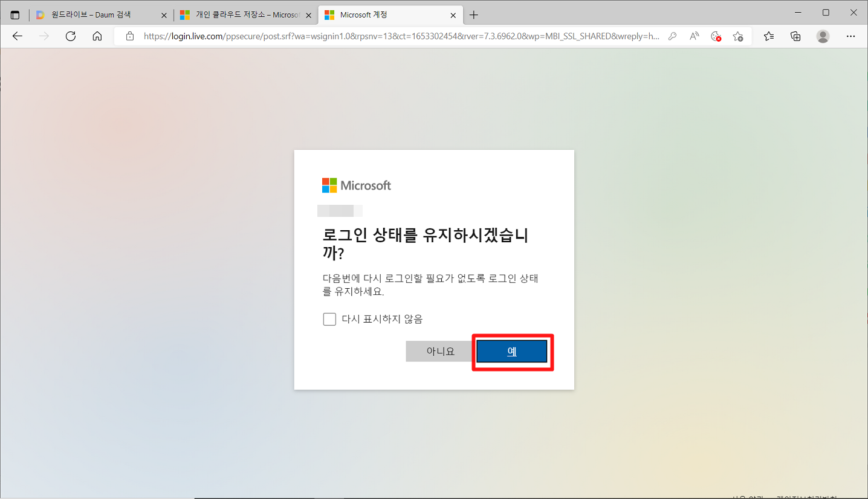Open Edge Settings and more menu
868x499 pixels.
tap(850, 36)
